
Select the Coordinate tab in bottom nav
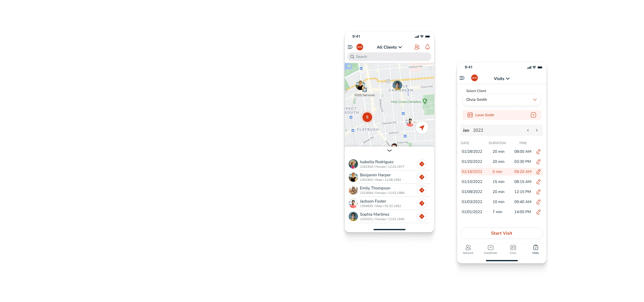(490, 249)
